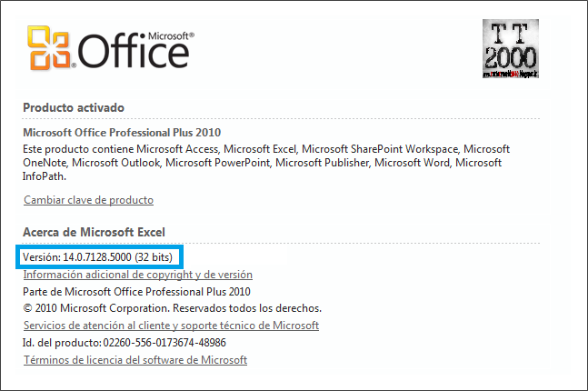The width and height of the screenshot is (588, 391).
Task: Click the Office wordmark text in logo
Action: 133,51
